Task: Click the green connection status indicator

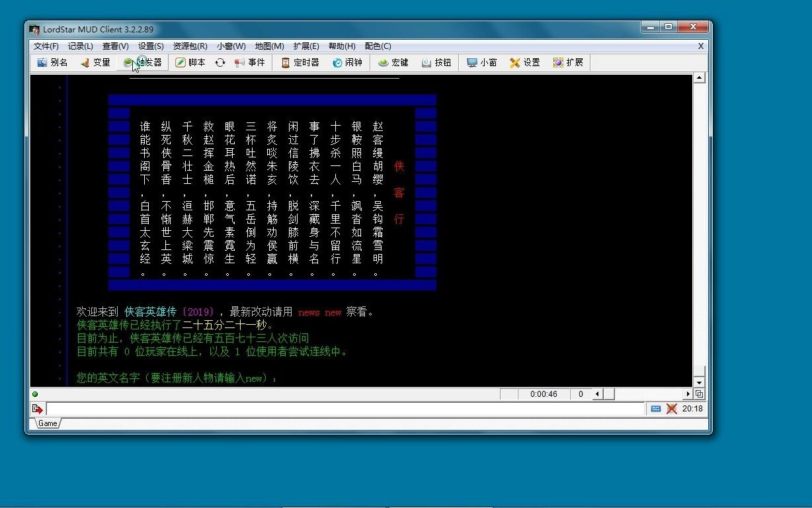Action: (x=35, y=394)
